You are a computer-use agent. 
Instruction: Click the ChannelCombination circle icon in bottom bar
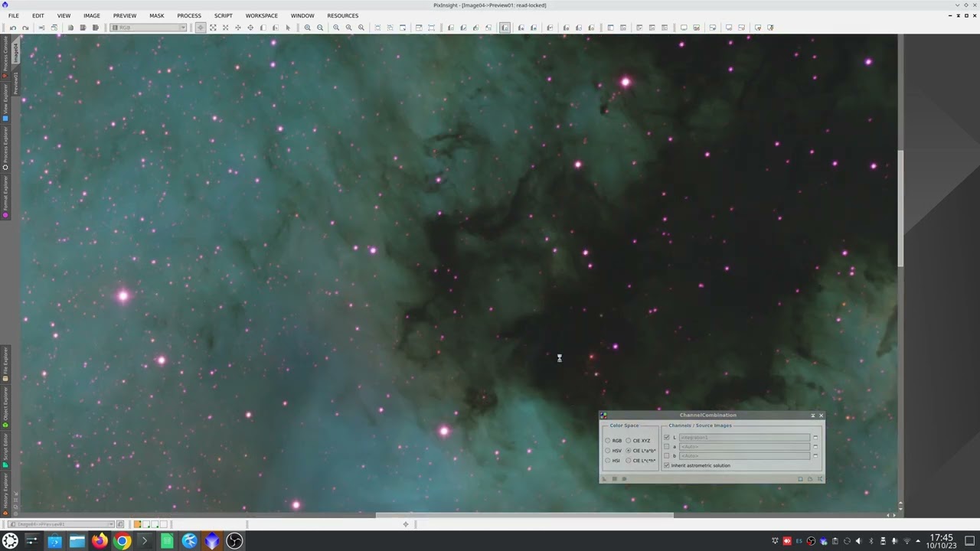(x=624, y=479)
